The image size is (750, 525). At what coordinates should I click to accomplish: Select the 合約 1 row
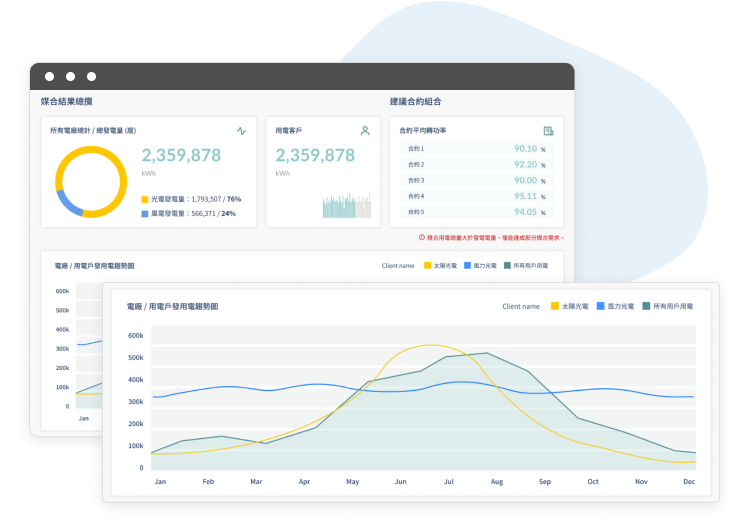pos(477,149)
